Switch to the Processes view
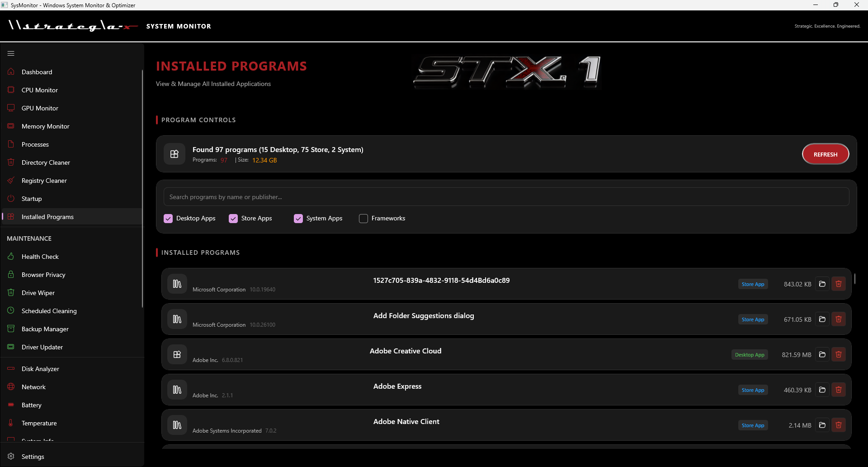The image size is (868, 467). tap(35, 144)
